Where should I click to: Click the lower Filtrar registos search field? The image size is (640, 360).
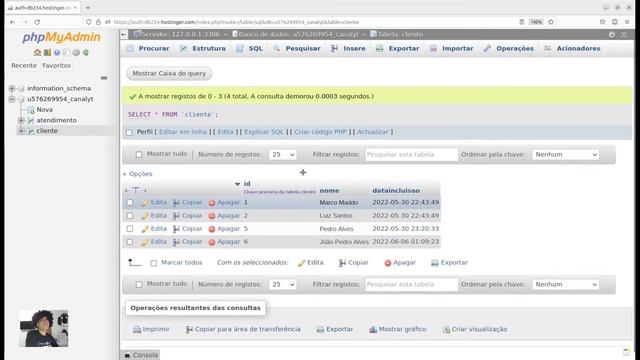(411, 284)
